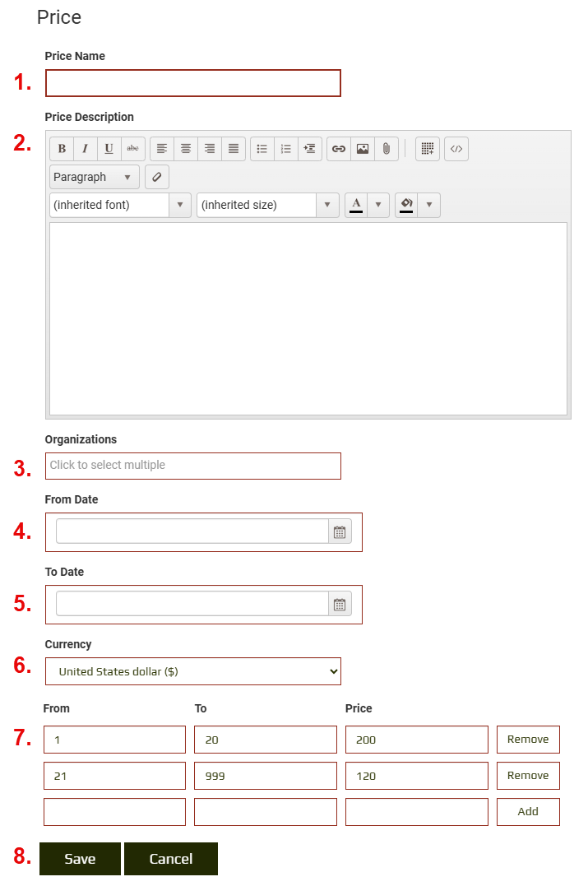Screen dimensions: 588x886
Task: Remove the 1 to 20 price row
Action: click(528, 740)
